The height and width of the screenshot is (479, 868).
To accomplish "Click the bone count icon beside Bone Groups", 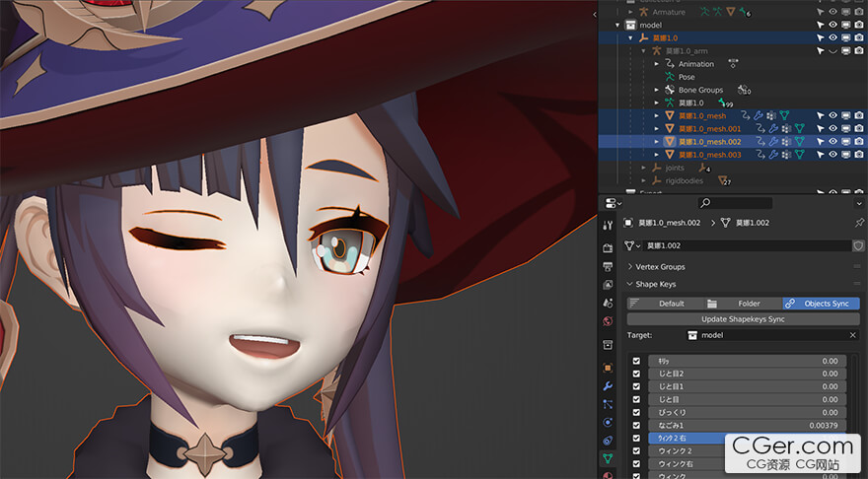I will tap(744, 90).
